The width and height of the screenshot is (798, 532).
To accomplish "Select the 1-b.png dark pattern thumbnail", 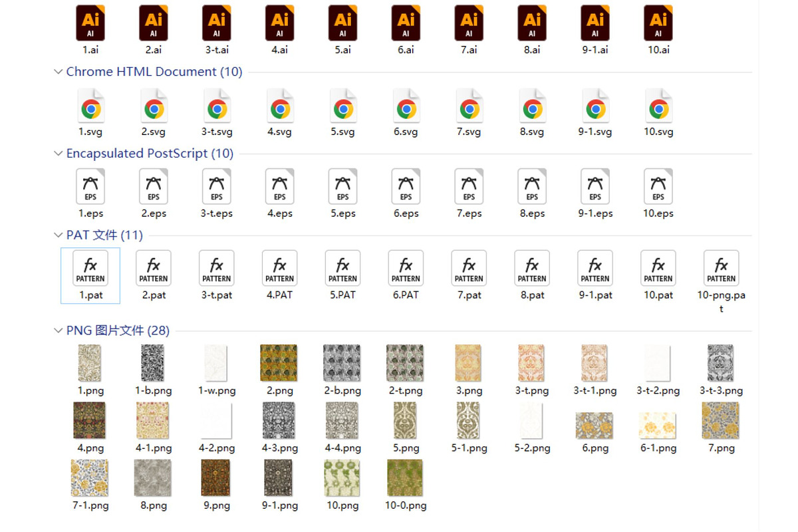I will tap(153, 363).
